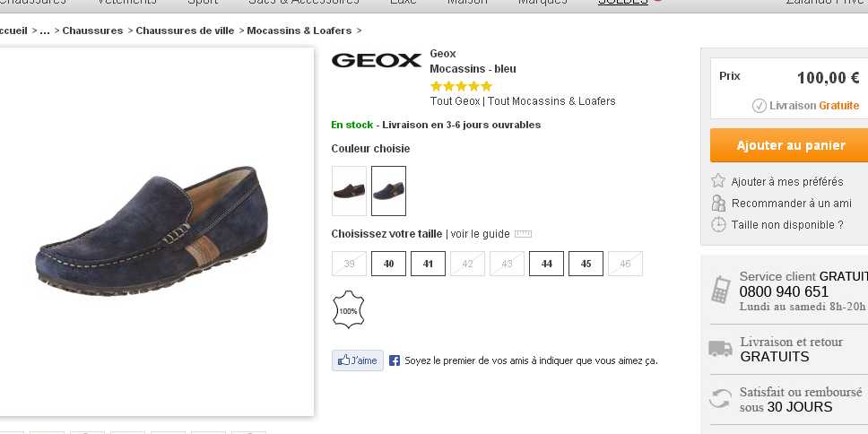Viewport: 868px width, 434px height.
Task: Click the five-star product rating
Action: click(x=461, y=86)
